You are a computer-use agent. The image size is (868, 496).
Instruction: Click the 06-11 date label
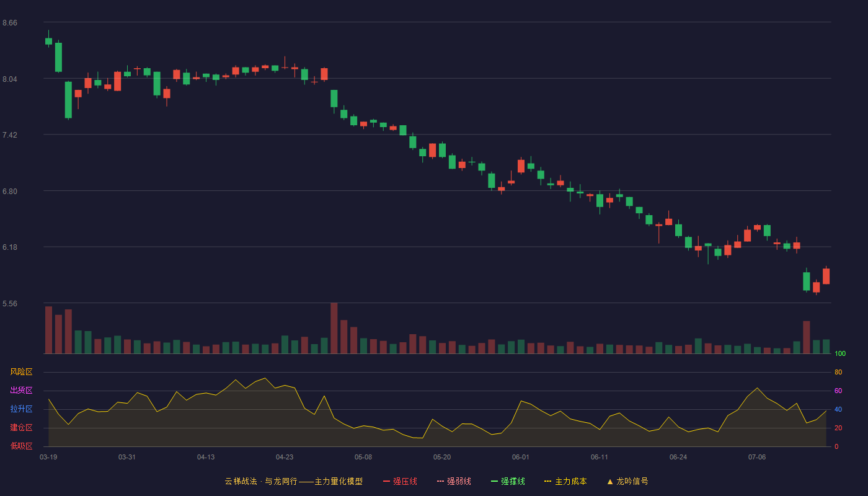click(x=600, y=457)
